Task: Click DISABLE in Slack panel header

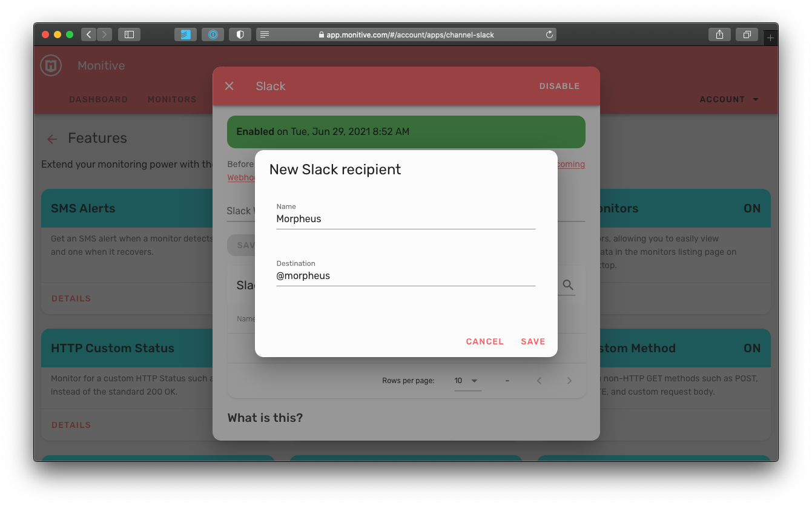Action: click(x=559, y=86)
